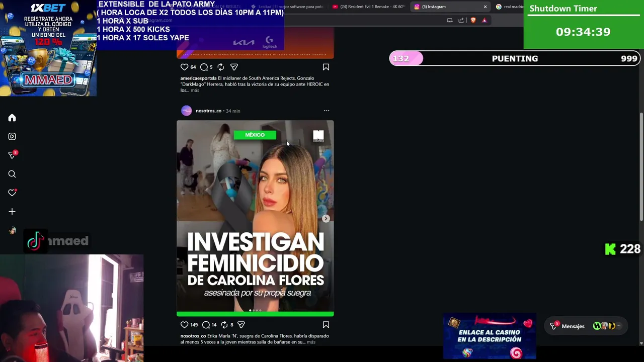Viewport: 644px width, 362px height.
Task: Go to Instagram Home in sidebar
Action: (12, 118)
